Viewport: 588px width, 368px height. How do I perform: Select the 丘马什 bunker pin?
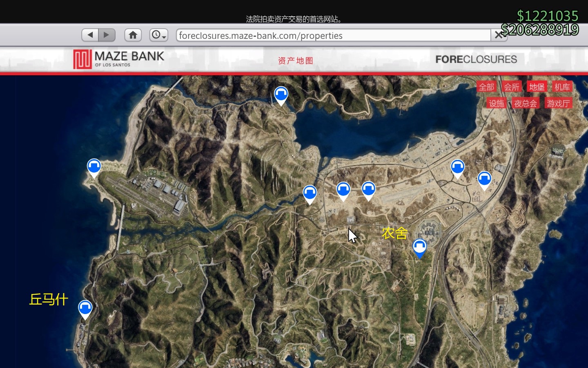click(x=85, y=309)
